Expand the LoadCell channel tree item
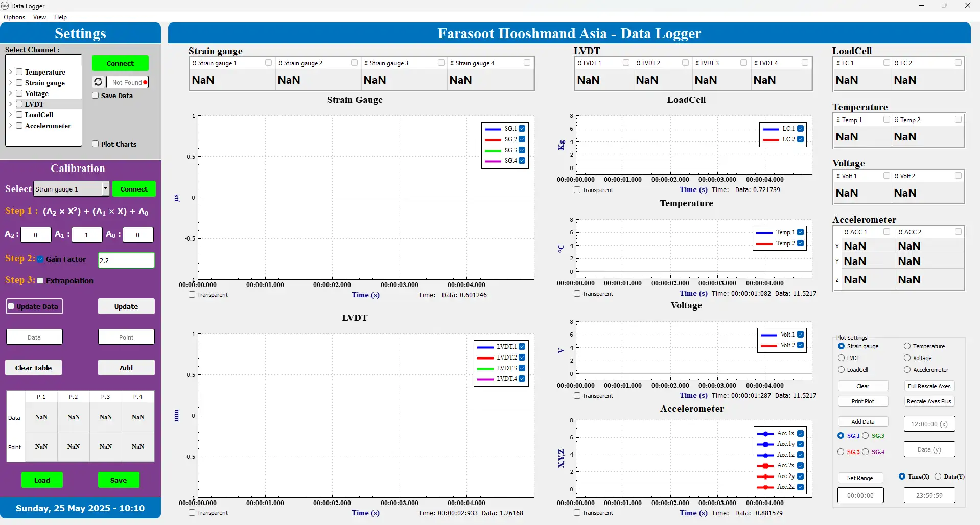980x525 pixels. pos(11,115)
